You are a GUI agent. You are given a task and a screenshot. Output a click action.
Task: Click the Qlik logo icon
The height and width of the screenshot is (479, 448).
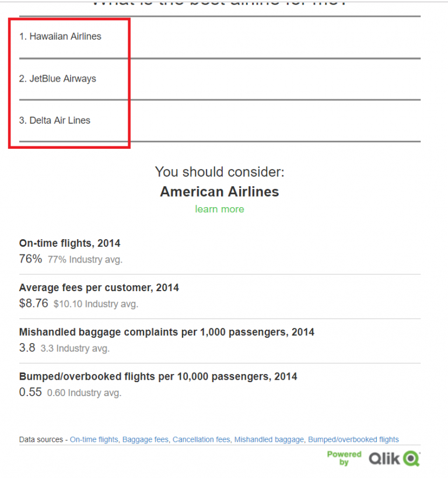(x=394, y=458)
